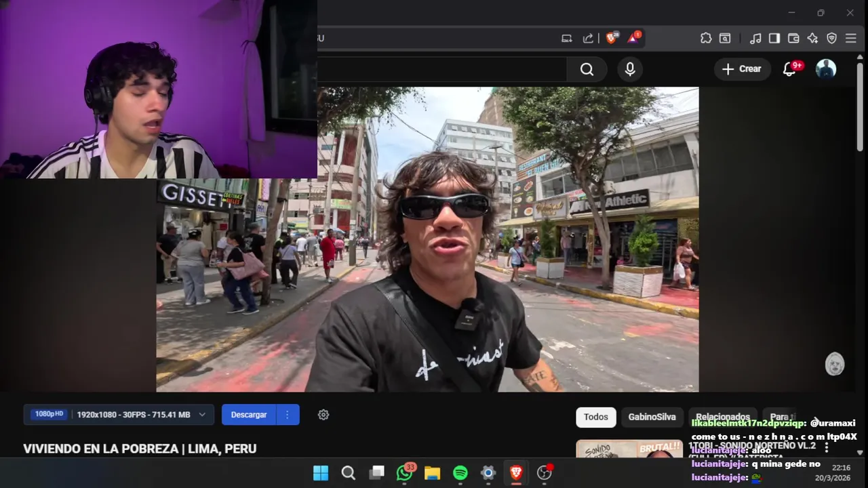Click the blue Descargar button
This screenshot has height=488, width=868.
coord(249,415)
